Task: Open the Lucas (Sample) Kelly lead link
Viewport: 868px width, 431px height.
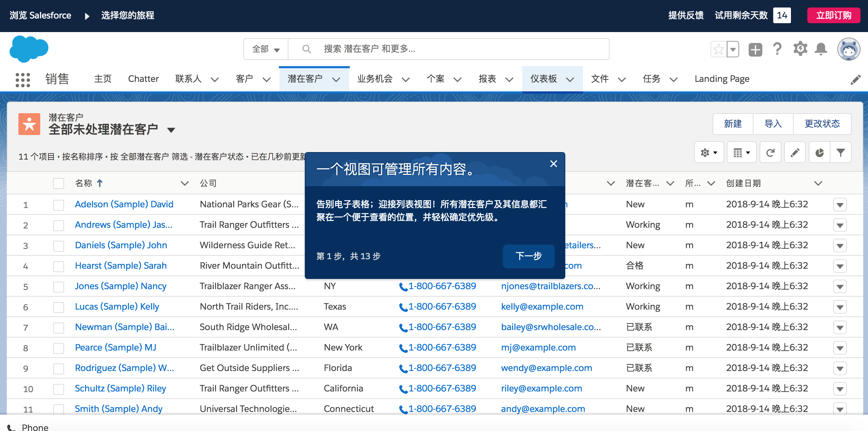Action: [x=117, y=307]
